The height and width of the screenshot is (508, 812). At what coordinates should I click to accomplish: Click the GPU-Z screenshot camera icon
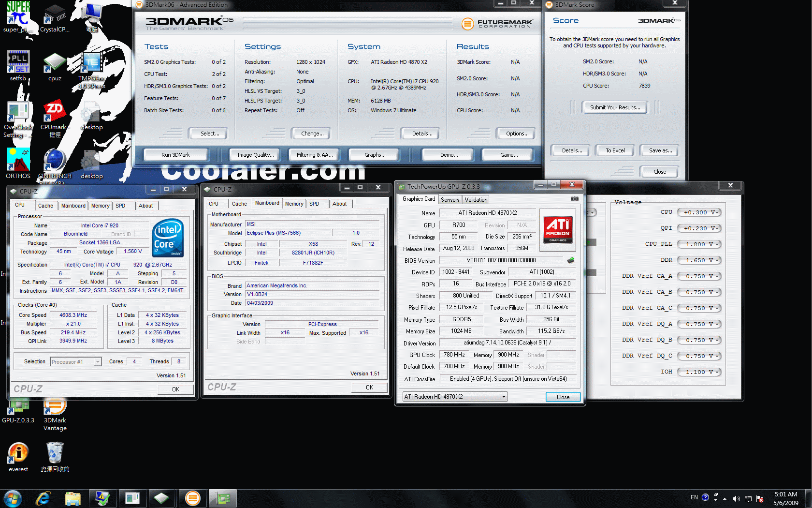(x=574, y=199)
